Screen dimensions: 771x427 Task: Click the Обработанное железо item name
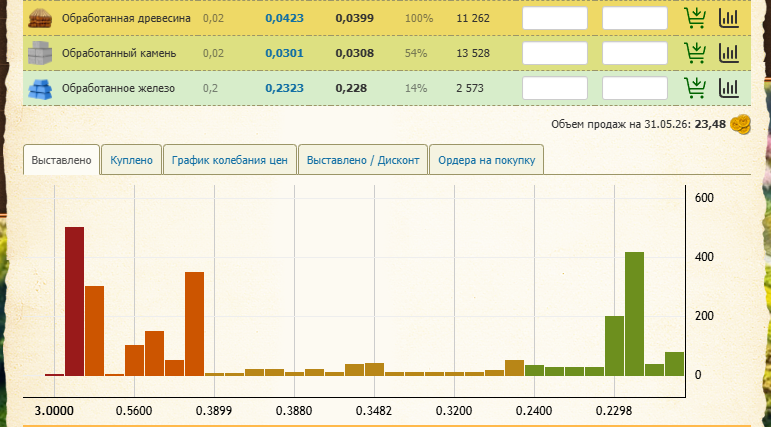point(118,88)
